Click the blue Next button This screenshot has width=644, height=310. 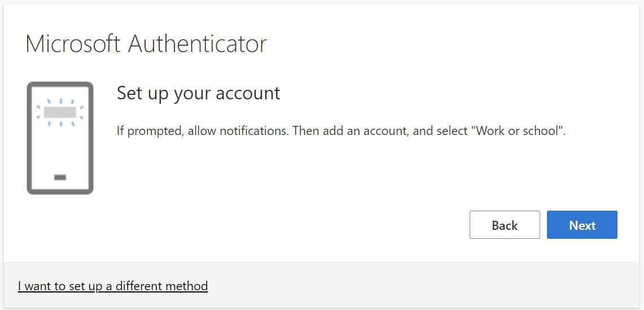tap(582, 225)
